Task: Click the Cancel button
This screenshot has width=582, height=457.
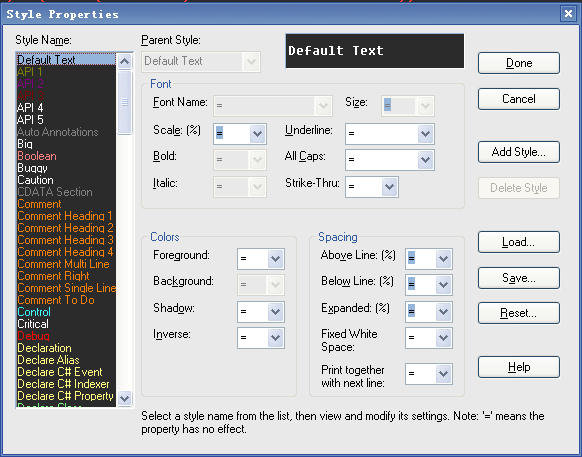Action: point(519,99)
